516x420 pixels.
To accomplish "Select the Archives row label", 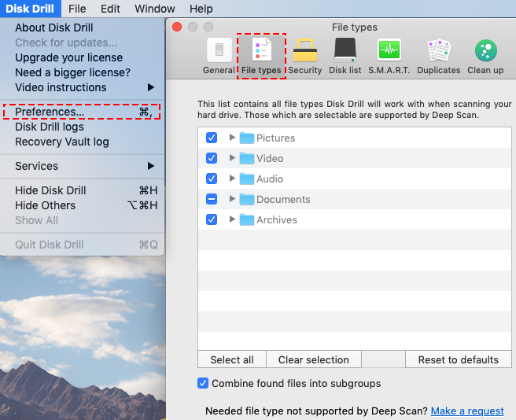I will (x=277, y=219).
